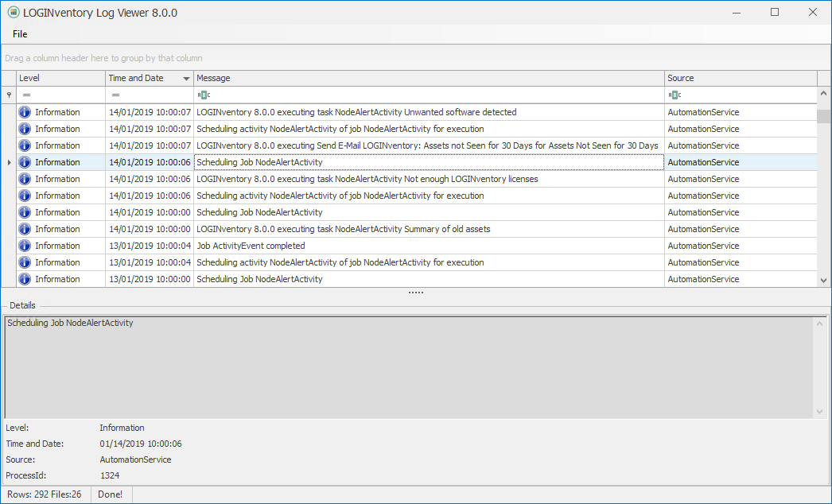Image resolution: width=832 pixels, height=504 pixels.
Task: Open the File menu
Action: 20,34
